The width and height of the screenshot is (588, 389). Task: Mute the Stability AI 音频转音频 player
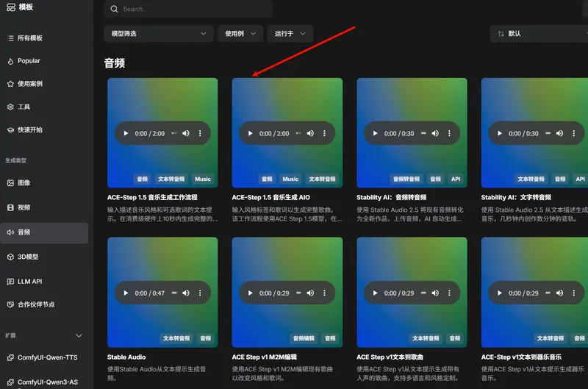tap(435, 133)
